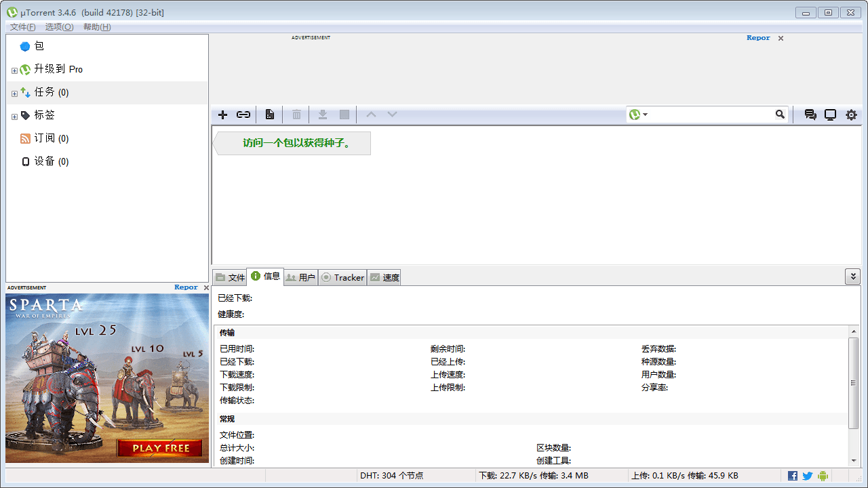Click the Facebook icon in status bar
This screenshot has width=868, height=488.
pos(793,476)
